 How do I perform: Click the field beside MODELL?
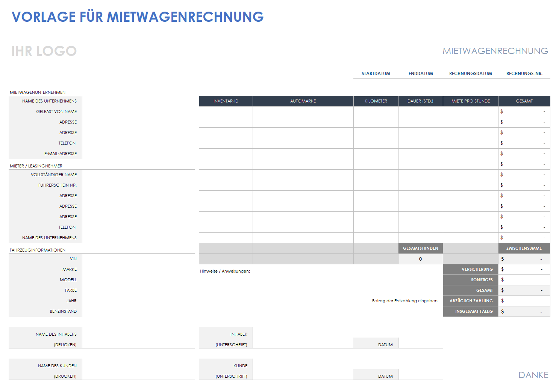pyautogui.click(x=138, y=280)
